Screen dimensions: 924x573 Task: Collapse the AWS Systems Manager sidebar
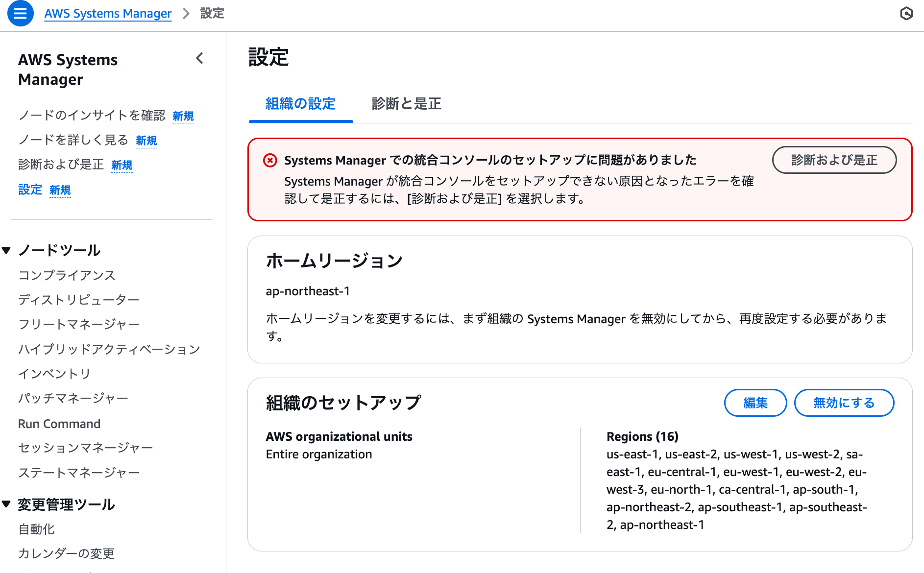pos(199,58)
